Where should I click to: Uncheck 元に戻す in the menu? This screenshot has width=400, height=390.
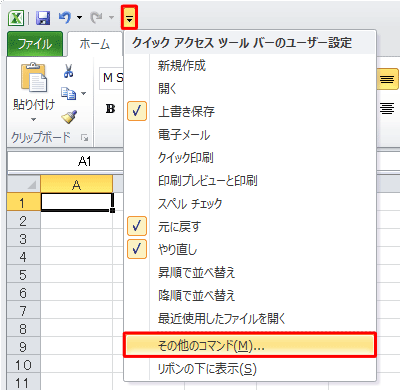coord(250,226)
